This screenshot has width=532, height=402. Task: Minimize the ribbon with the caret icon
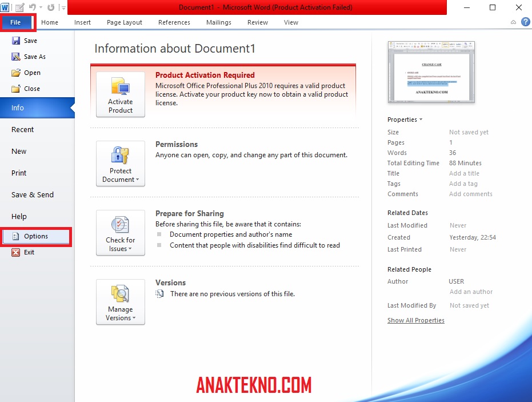click(513, 22)
